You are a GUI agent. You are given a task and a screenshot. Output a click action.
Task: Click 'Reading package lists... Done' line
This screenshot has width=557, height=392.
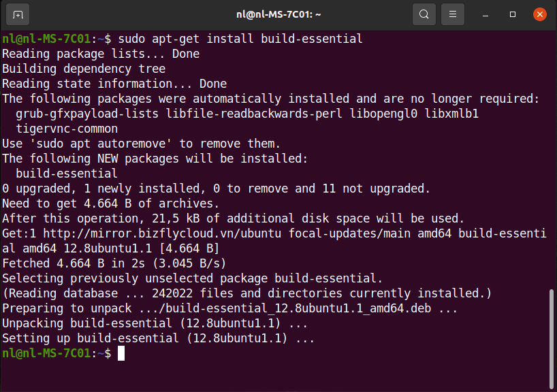(101, 54)
